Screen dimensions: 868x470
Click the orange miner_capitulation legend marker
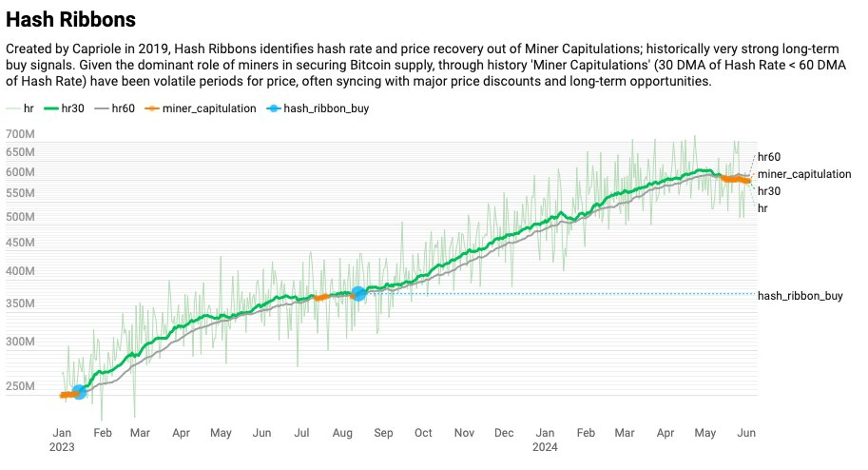click(152, 108)
